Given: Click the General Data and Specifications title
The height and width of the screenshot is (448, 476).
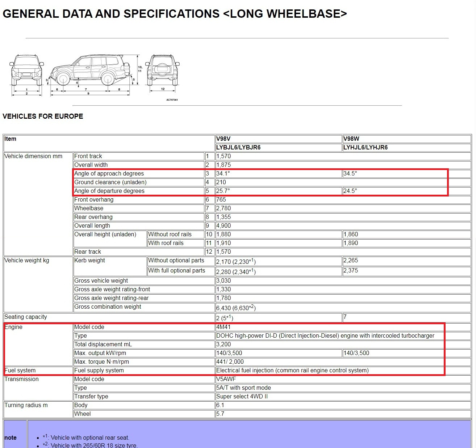Looking at the screenshot, I should click(x=175, y=14).
